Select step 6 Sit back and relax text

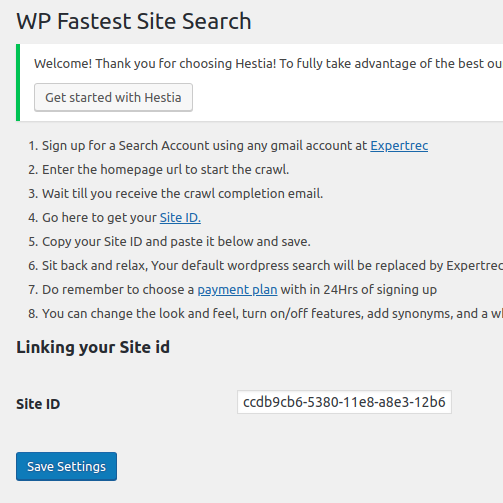(272, 266)
